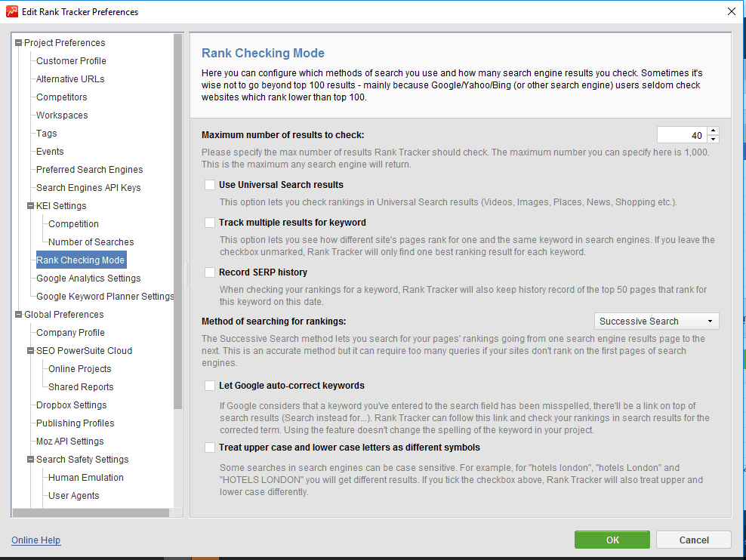Collapse the KEI Settings tree node
The height and width of the screenshot is (560, 746).
[x=30, y=206]
